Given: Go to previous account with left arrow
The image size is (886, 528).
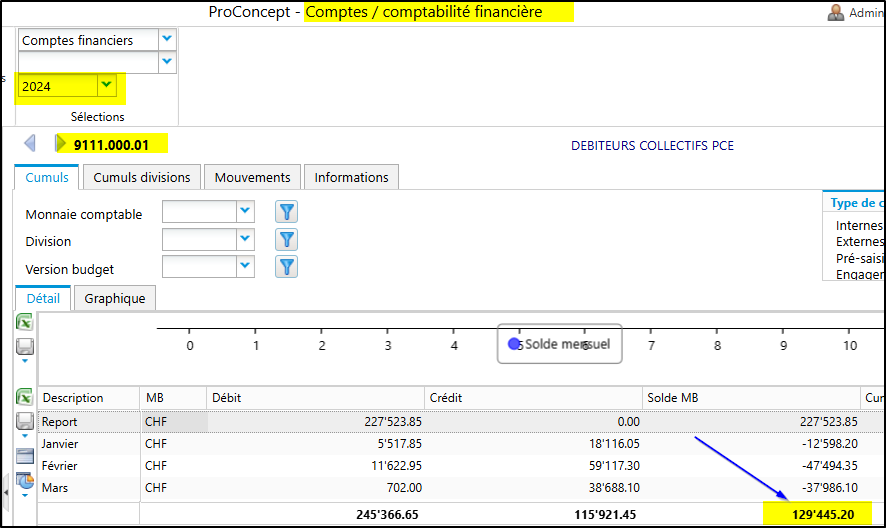Looking at the screenshot, I should 30,144.
